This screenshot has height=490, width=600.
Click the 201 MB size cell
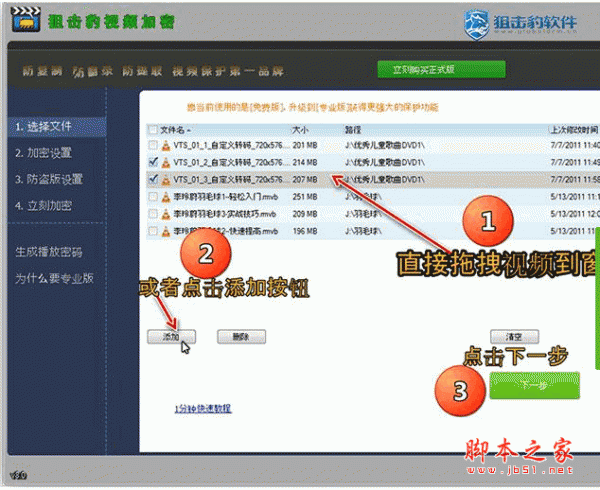pyautogui.click(x=305, y=145)
